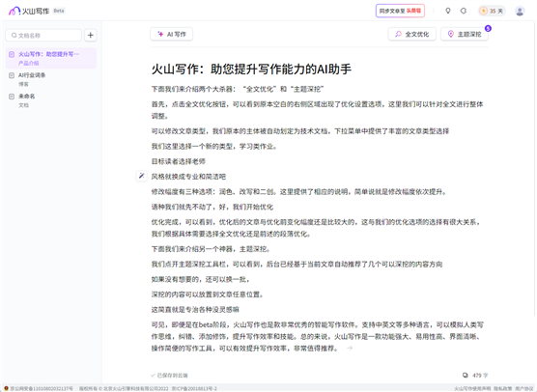537x392 pixels.
Task: Click the document icon beside AI行业词条
Action: coord(12,75)
